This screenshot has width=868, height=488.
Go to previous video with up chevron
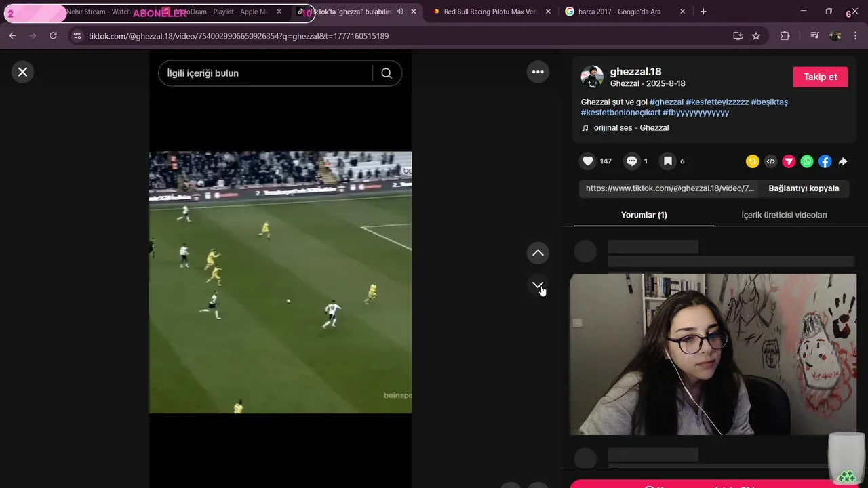click(x=538, y=253)
